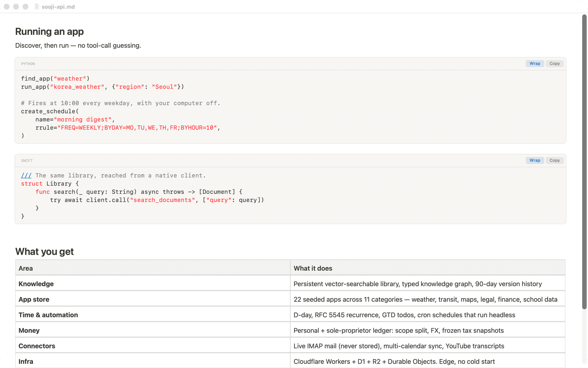This screenshot has height=368, width=588.
Task: Toggle Wrap on the Swift code block
Action: tap(535, 161)
